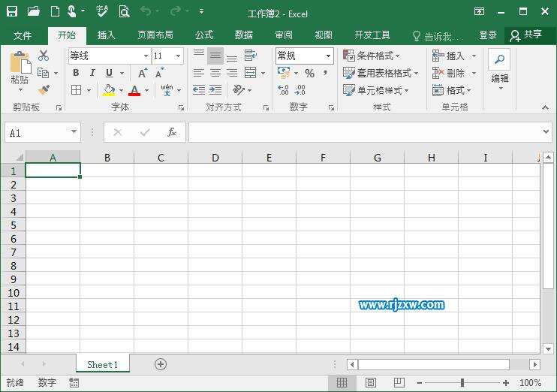
Task: Decrease decimal places
Action: point(300,90)
